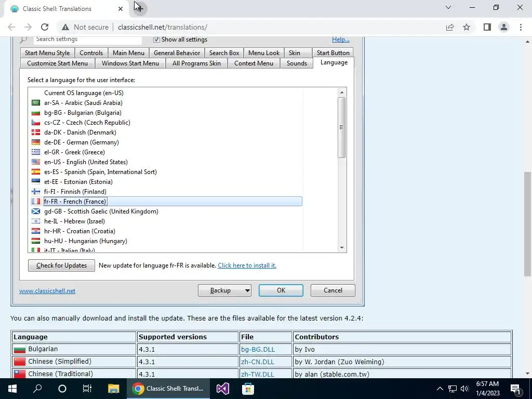Image resolution: width=532 pixels, height=399 pixels.
Task: Open the Chrome profile avatar menu
Action: coord(504,27)
